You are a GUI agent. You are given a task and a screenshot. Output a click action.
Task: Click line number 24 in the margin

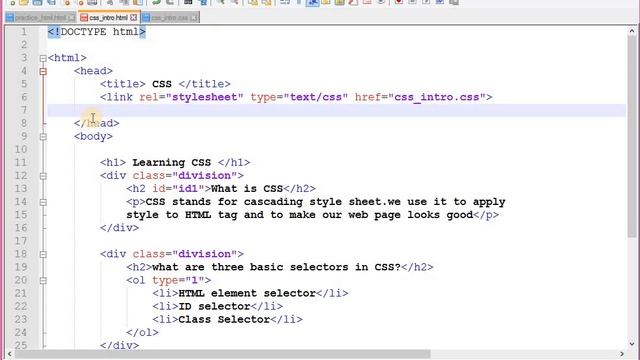pos(21,332)
